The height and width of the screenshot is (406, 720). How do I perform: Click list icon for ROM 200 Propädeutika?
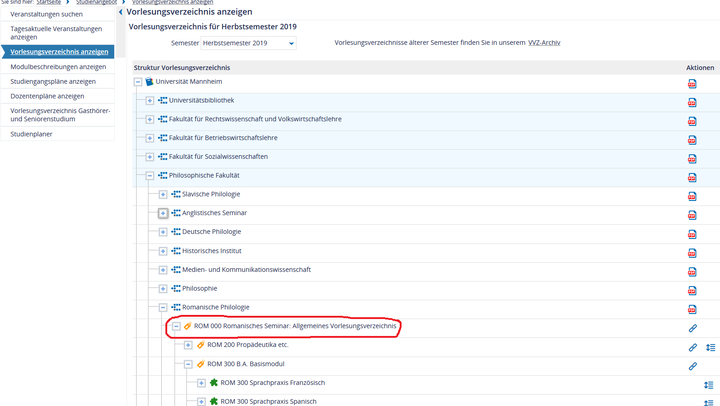[710, 347]
